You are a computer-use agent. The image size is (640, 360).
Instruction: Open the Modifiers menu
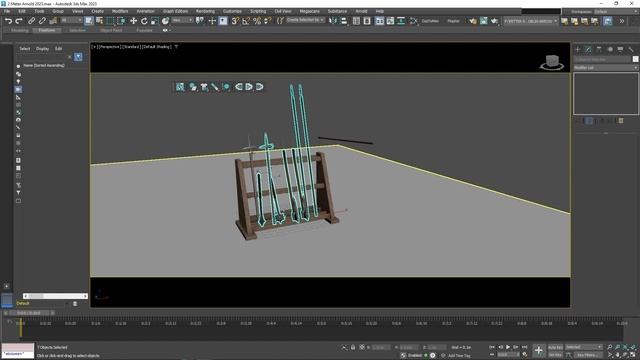coord(120,11)
